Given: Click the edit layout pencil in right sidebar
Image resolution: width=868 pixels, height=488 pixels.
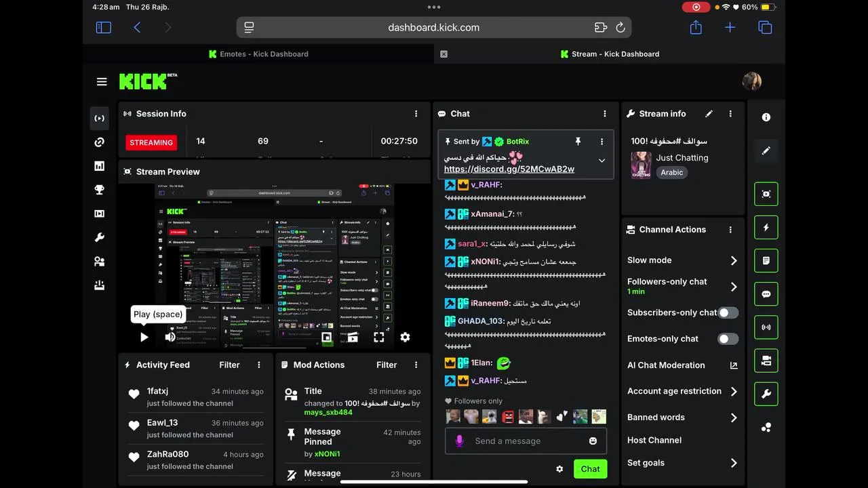Looking at the screenshot, I should [x=766, y=150].
